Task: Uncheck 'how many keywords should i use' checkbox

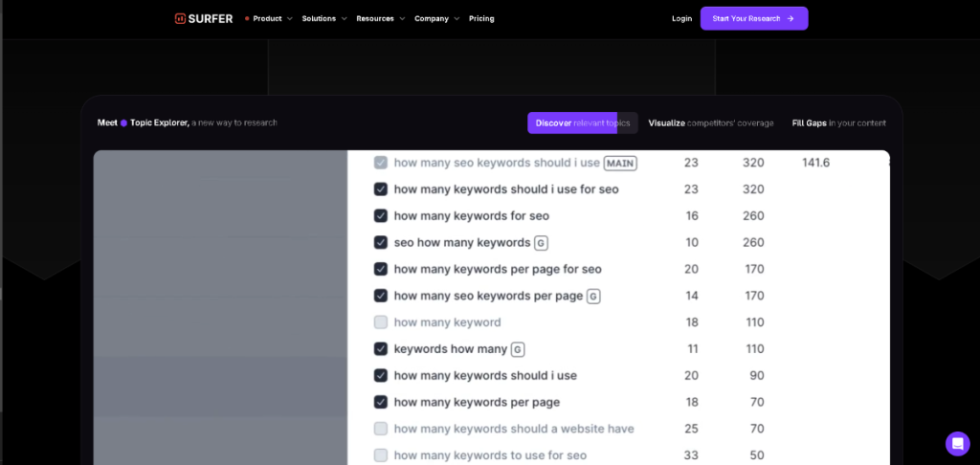Action: click(381, 376)
